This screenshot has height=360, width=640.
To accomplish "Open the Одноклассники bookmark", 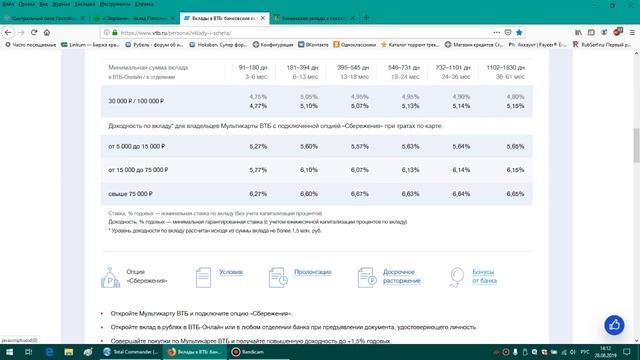I will click(354, 44).
